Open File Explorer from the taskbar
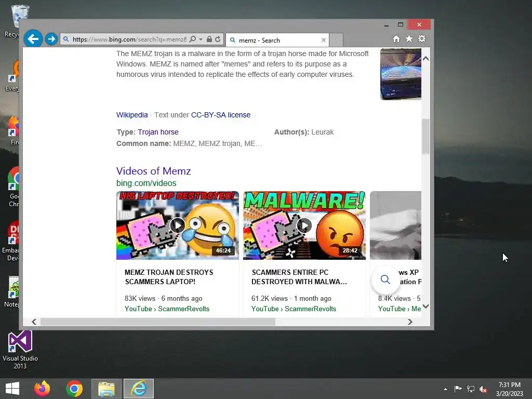 pyautogui.click(x=106, y=389)
